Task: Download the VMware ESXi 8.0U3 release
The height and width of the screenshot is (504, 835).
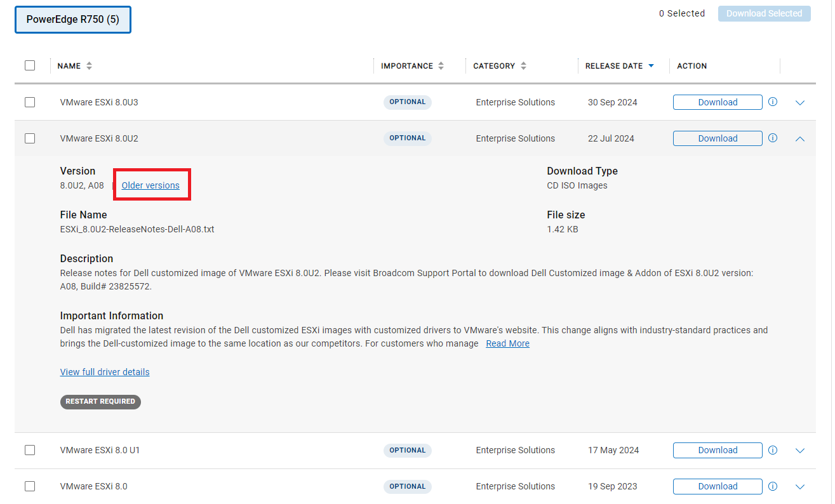Action: point(718,102)
